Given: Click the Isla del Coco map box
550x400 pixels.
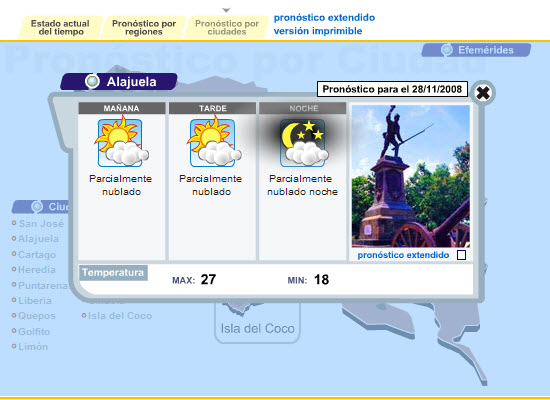Looking at the screenshot, I should pyautogui.click(x=257, y=324).
